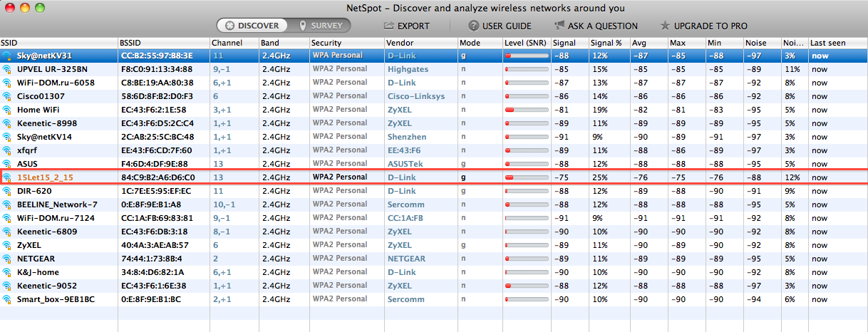The width and height of the screenshot is (868, 332).
Task: Click the level bar of Sky@netKV31
Action: (x=527, y=56)
